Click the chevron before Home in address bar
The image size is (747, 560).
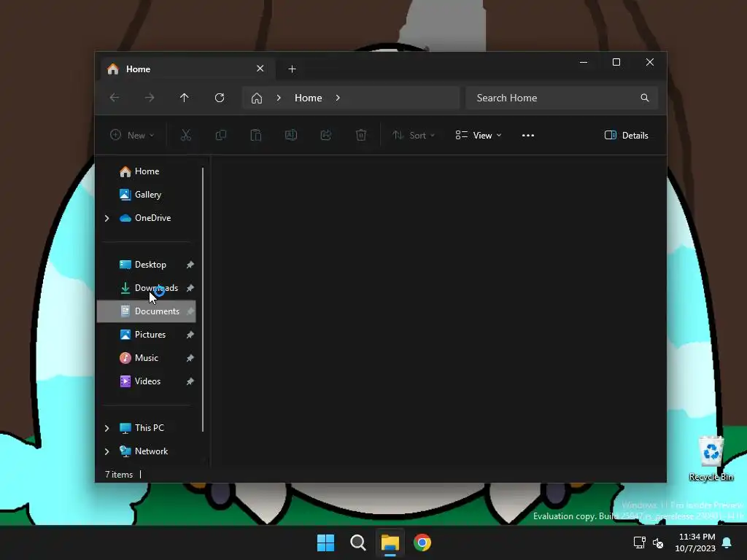[279, 98]
